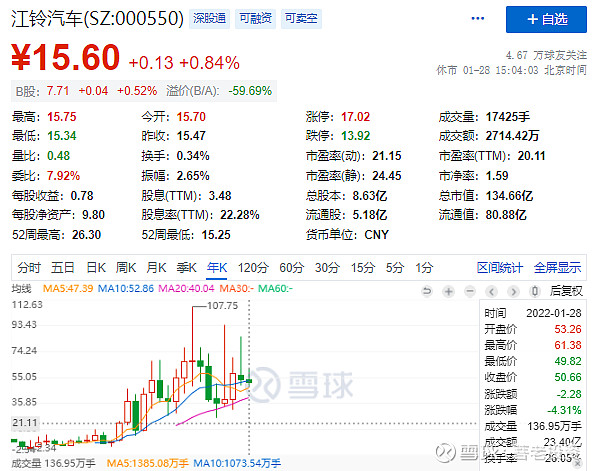Image resolution: width=598 pixels, height=471 pixels.
Task: Open the three-dot more options menu
Action: click(x=478, y=18)
